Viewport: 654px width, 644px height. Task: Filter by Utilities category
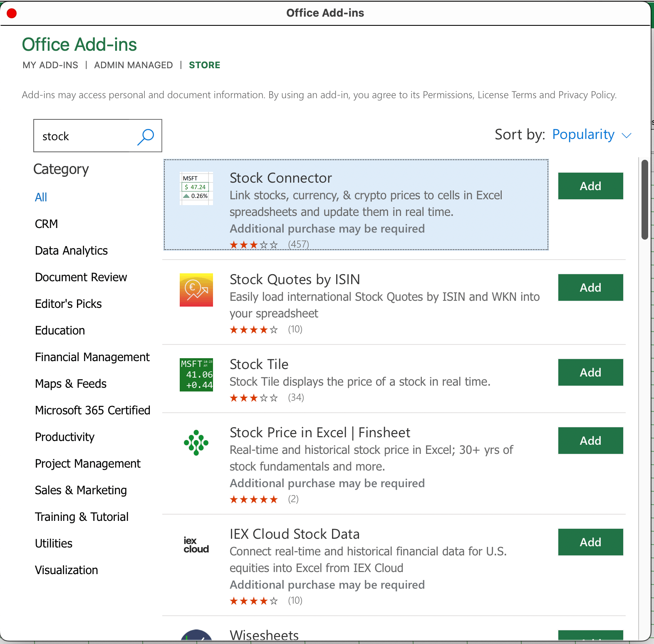point(54,543)
